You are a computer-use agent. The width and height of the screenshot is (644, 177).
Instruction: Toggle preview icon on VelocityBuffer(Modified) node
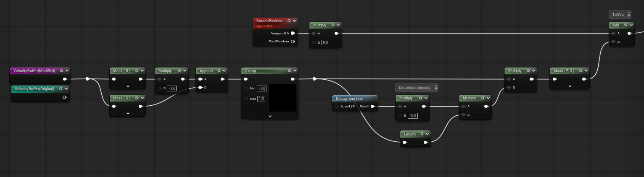coord(61,71)
